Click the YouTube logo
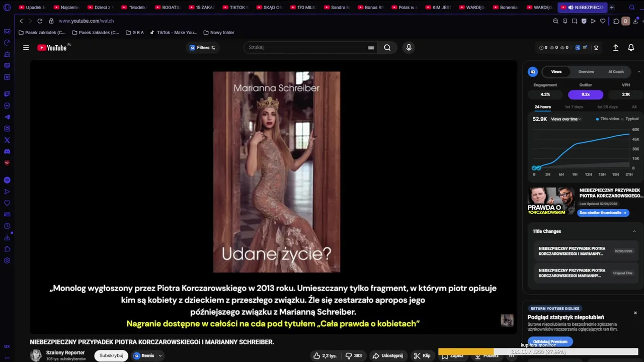The width and height of the screenshot is (644, 362). coord(53,48)
